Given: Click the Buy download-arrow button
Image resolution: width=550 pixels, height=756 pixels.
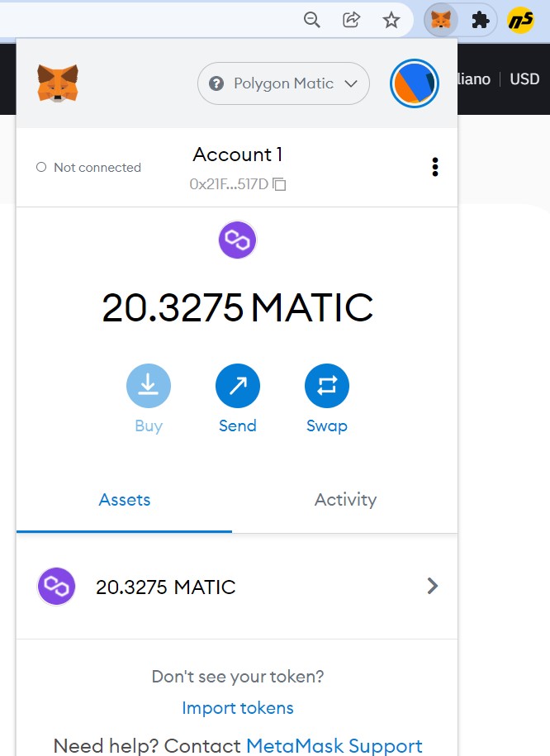Looking at the screenshot, I should [x=149, y=386].
